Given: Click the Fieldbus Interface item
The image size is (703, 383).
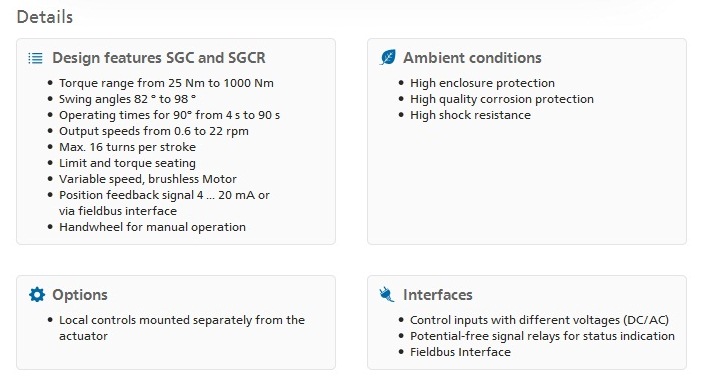Looking at the screenshot, I should [460, 352].
